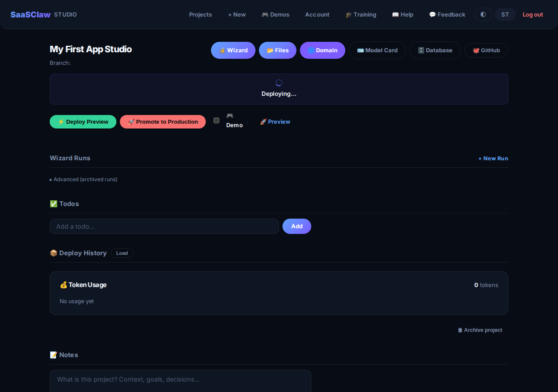Expand Advanced (archived runs)
The width and height of the screenshot is (558, 392).
point(83,179)
